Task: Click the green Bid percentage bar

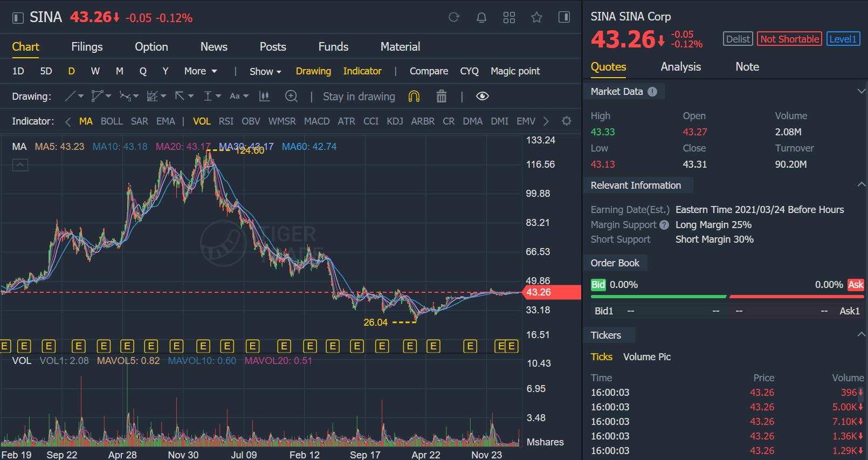Action: tap(658, 297)
